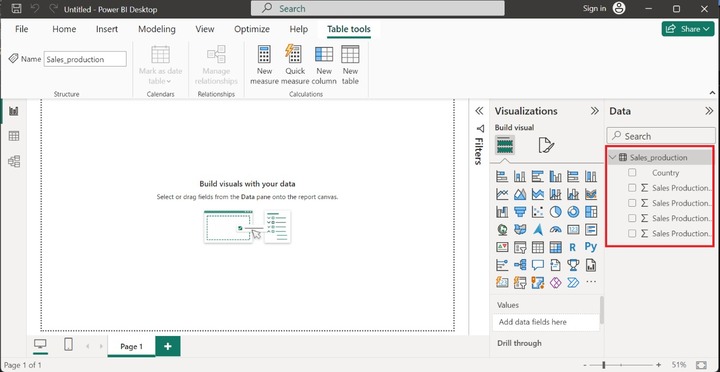Expand the Filters pane with chevrons
This screenshot has height=372, width=720.
click(x=479, y=111)
